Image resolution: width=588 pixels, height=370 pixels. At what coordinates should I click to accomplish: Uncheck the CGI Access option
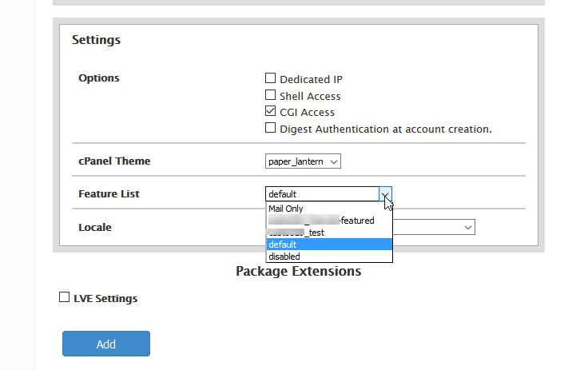click(x=271, y=112)
